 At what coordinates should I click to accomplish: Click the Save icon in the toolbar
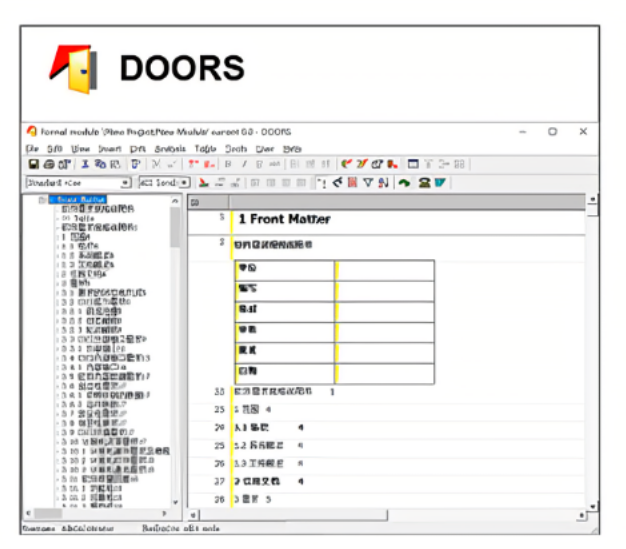point(33,164)
